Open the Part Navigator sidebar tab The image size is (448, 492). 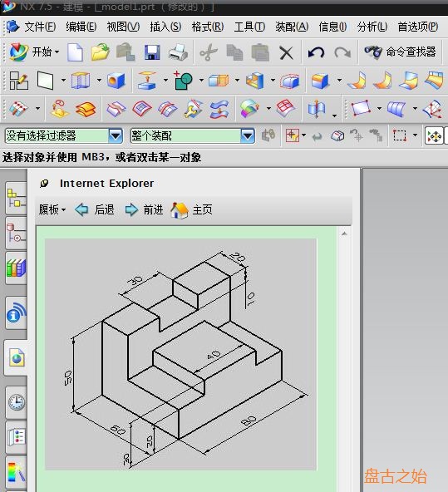pyautogui.click(x=16, y=234)
